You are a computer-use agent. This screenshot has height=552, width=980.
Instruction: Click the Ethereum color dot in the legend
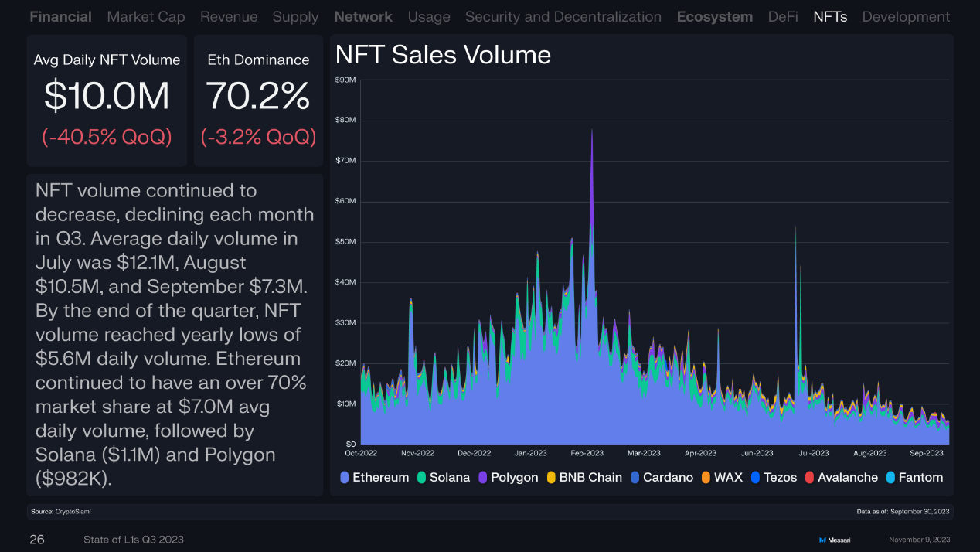345,477
